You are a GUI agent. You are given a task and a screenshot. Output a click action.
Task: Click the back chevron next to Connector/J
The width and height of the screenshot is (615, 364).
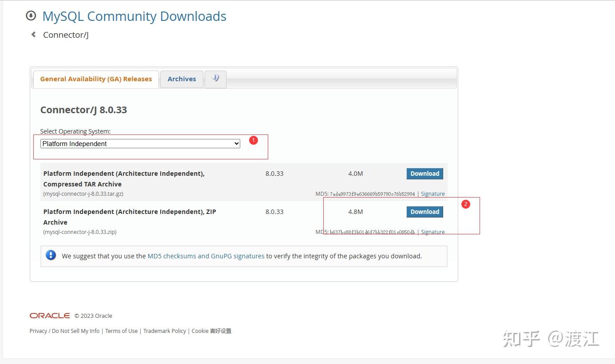[x=33, y=34]
